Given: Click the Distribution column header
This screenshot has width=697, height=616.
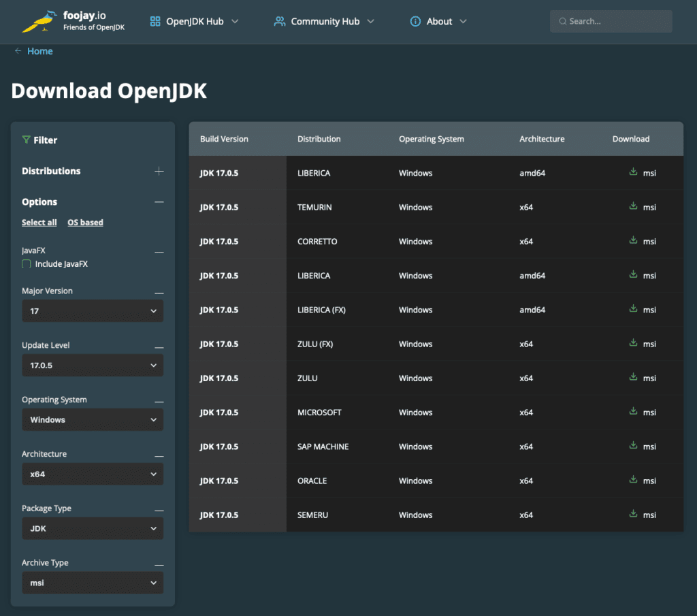Looking at the screenshot, I should [x=319, y=139].
